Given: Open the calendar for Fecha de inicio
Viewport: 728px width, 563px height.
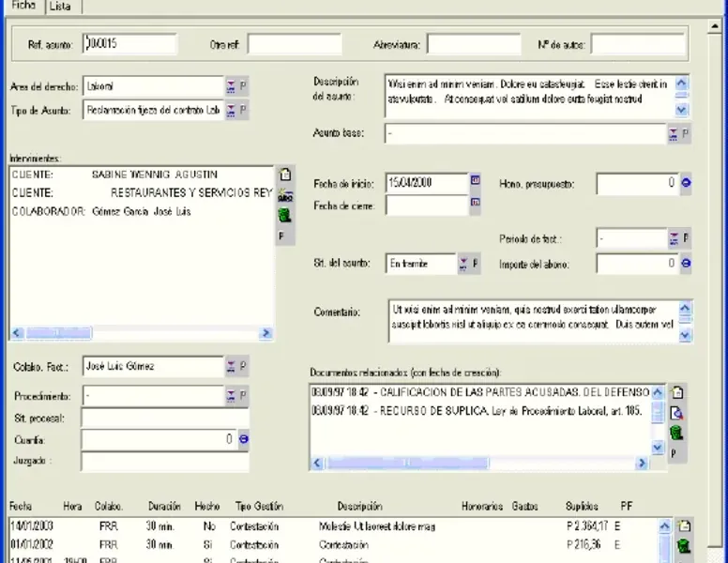Looking at the screenshot, I should 476,182.
